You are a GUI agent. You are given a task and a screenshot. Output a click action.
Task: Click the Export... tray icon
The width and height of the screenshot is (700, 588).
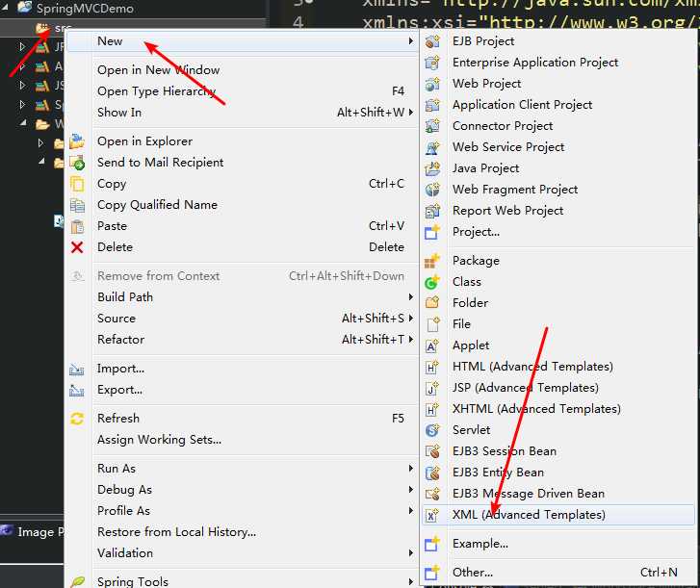(77, 391)
